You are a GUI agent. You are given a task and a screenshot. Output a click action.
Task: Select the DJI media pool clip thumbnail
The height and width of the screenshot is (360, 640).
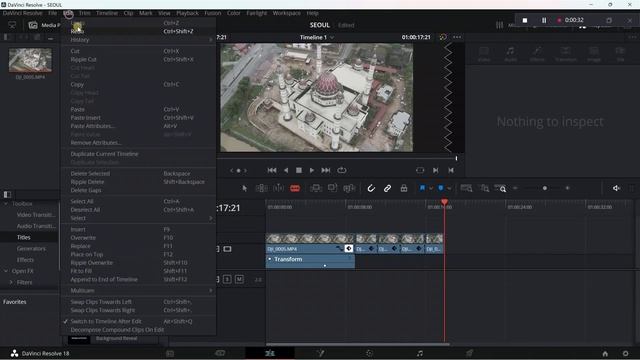[x=30, y=60]
